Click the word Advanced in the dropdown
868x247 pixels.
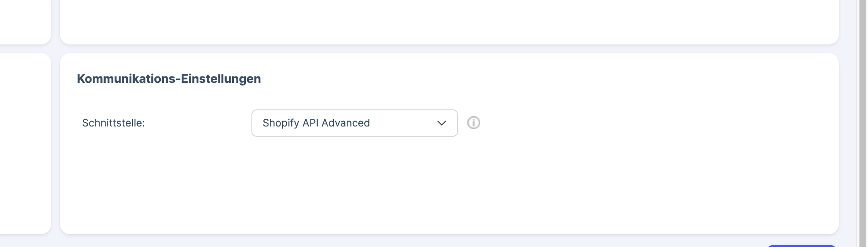[x=345, y=123]
